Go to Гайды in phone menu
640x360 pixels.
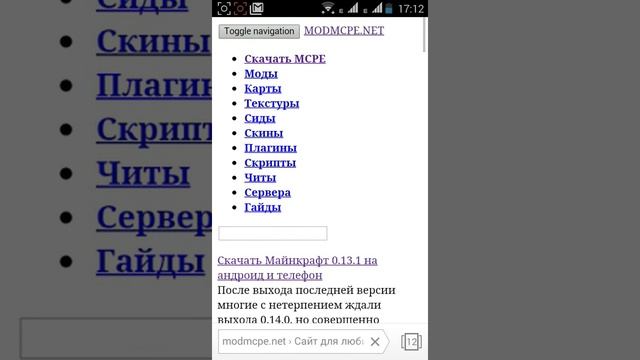[x=263, y=207]
